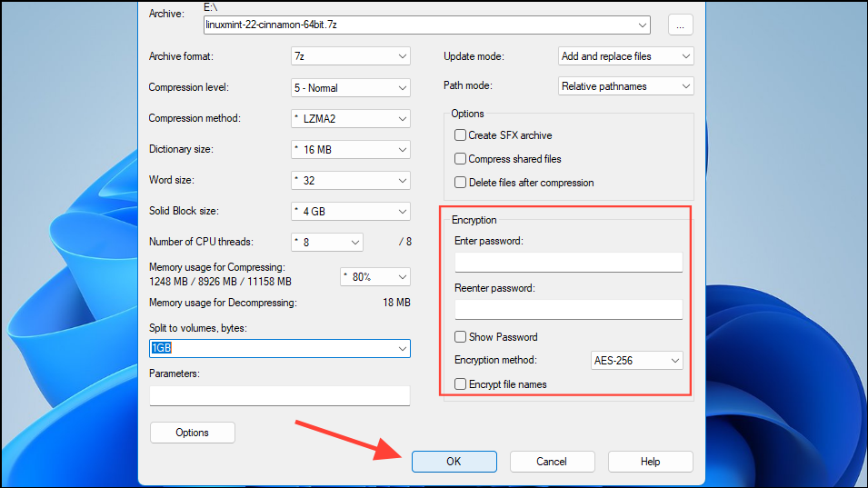Click the 1GB split volume text
The width and height of the screenshot is (868, 488).
[x=162, y=348]
